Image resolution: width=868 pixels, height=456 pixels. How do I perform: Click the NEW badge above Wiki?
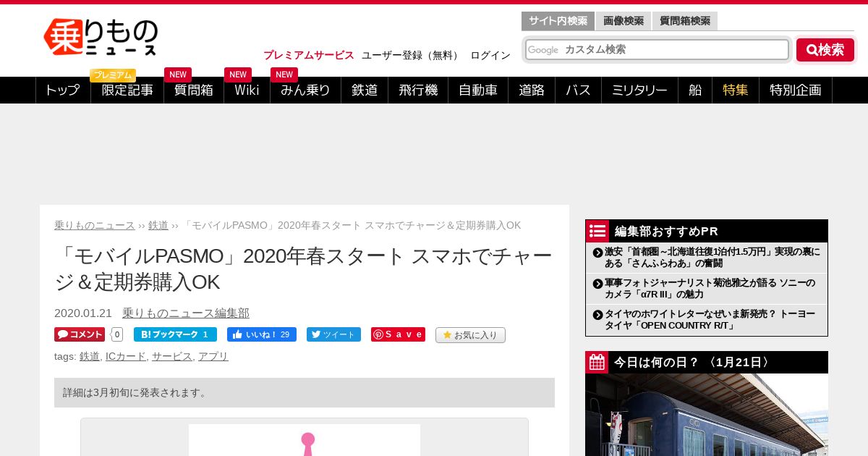238,75
